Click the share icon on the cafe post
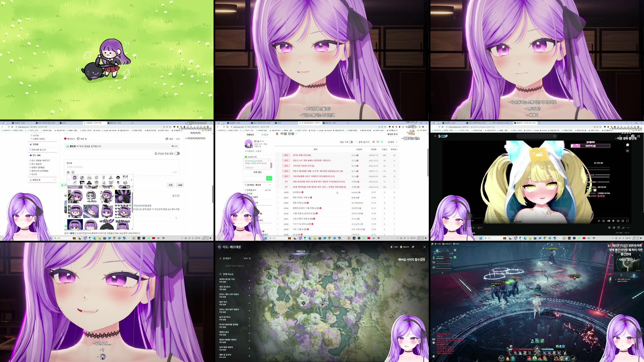 (x=167, y=139)
